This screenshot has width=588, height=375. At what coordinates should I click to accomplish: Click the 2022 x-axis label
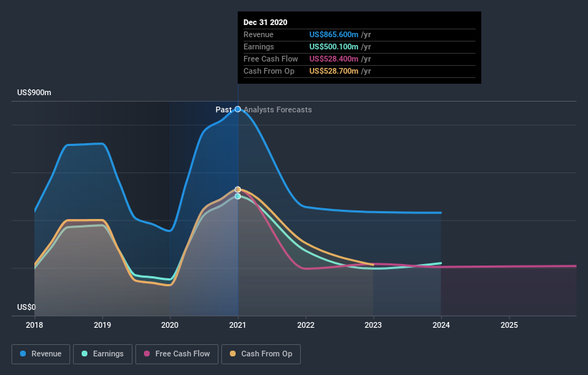306,325
